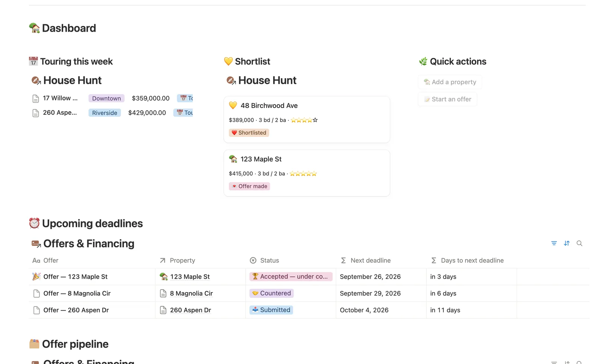602x364 pixels.
Task: Click the alarm clock icon beside Upcoming deadlines
Action: coord(34,223)
